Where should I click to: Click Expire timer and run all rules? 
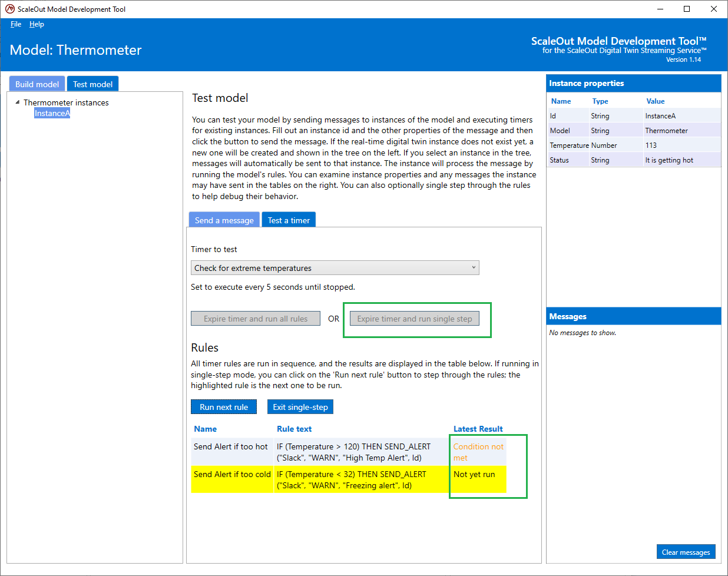coord(256,319)
